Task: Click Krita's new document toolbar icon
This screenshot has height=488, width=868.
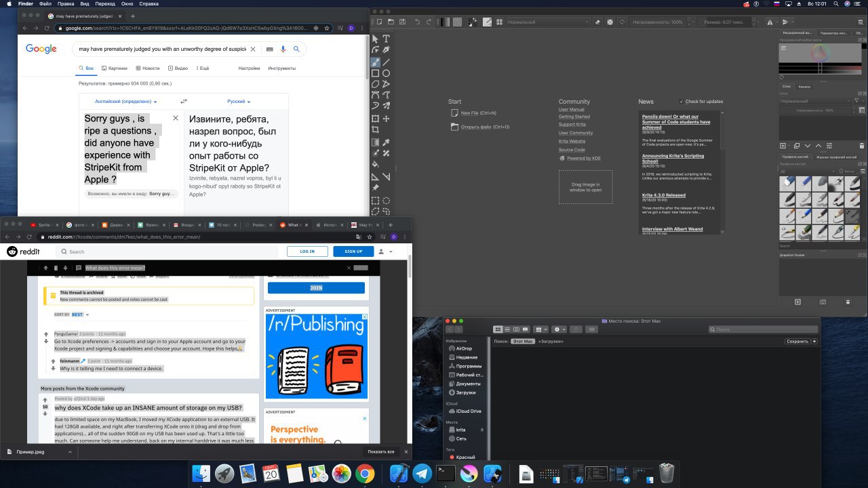Action: 380,22
